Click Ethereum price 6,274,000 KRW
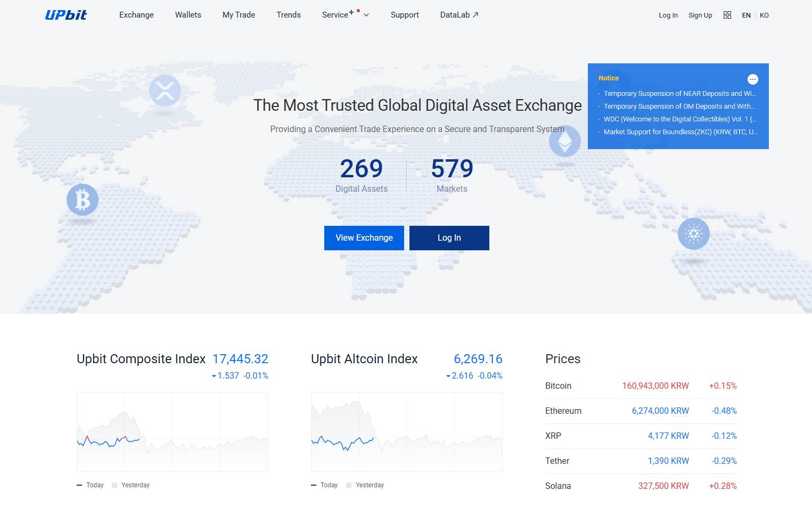This screenshot has width=812, height=507. pyautogui.click(x=660, y=411)
